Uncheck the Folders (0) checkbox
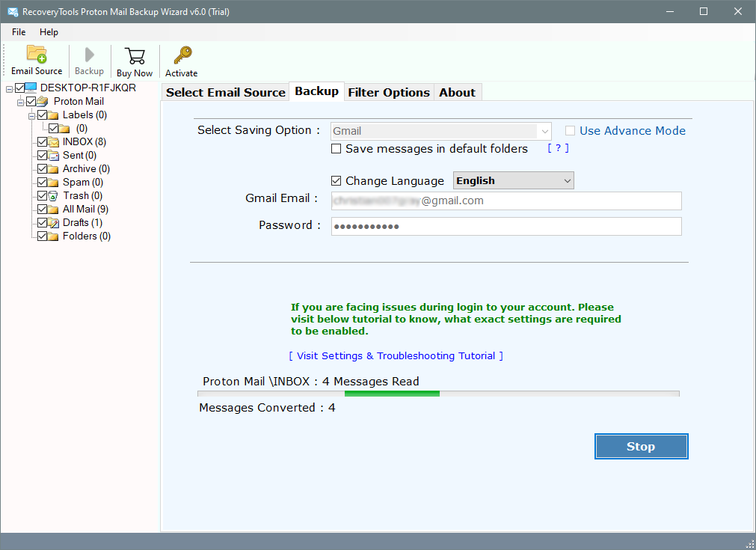Image resolution: width=756 pixels, height=550 pixels. tap(43, 236)
